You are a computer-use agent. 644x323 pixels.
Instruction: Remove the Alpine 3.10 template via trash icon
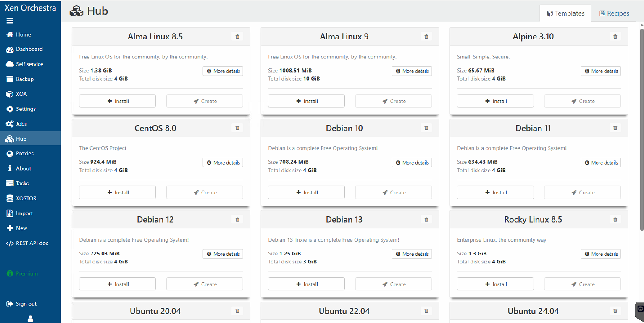(x=615, y=37)
